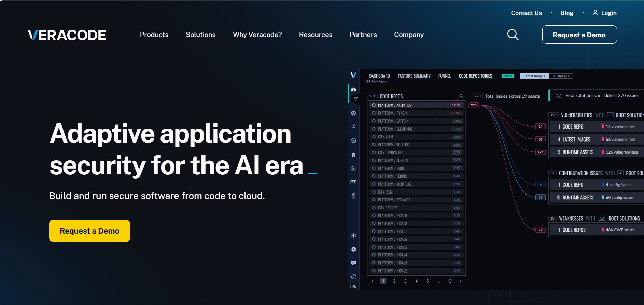Open the Solutions navigation menu

click(x=200, y=35)
